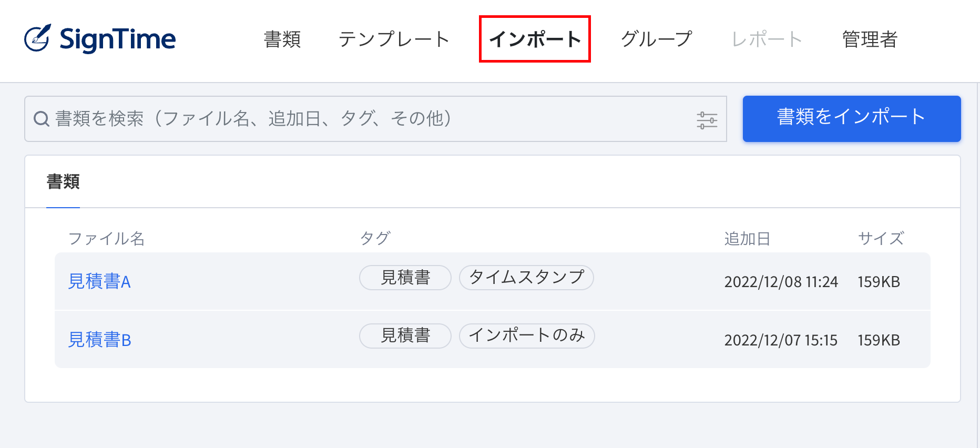980x448 pixels.
Task: Click the サイズ column header
Action: (881, 239)
